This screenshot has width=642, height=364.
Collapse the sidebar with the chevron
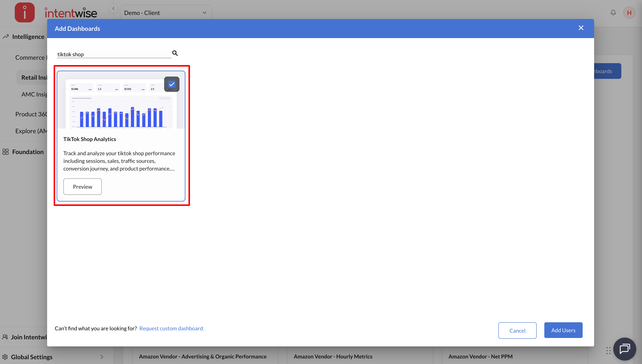[113, 8]
